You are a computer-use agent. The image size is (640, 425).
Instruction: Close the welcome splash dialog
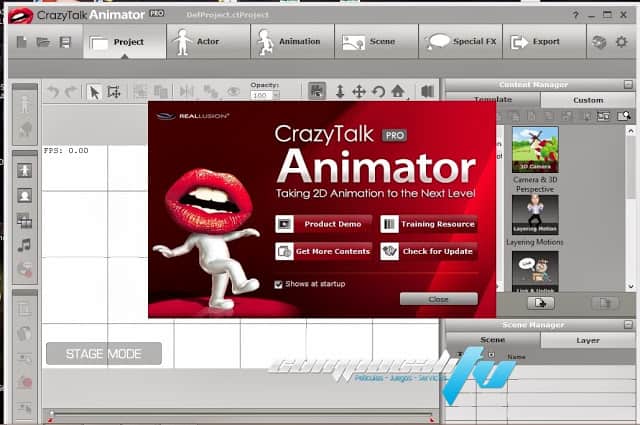pyautogui.click(x=439, y=299)
